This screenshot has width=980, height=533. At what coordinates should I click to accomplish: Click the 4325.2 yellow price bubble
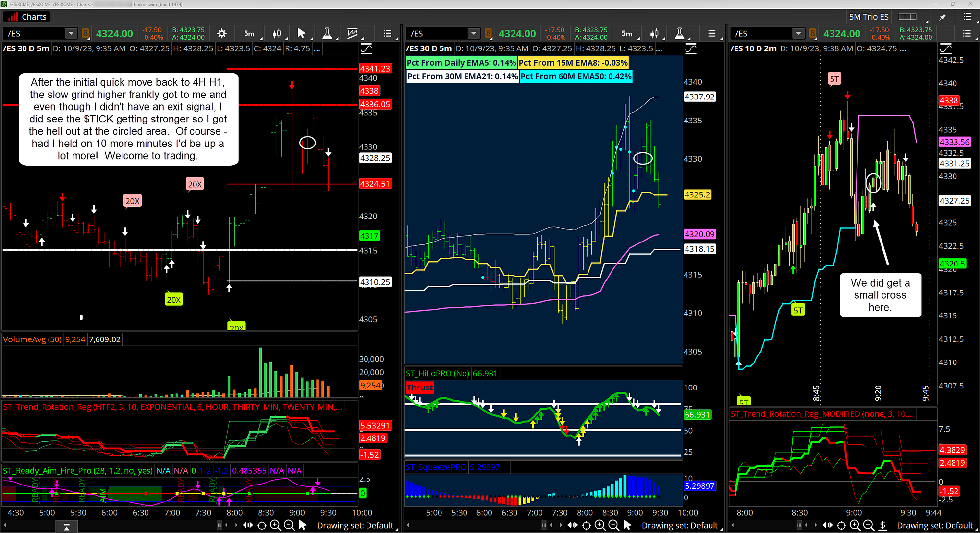point(697,195)
